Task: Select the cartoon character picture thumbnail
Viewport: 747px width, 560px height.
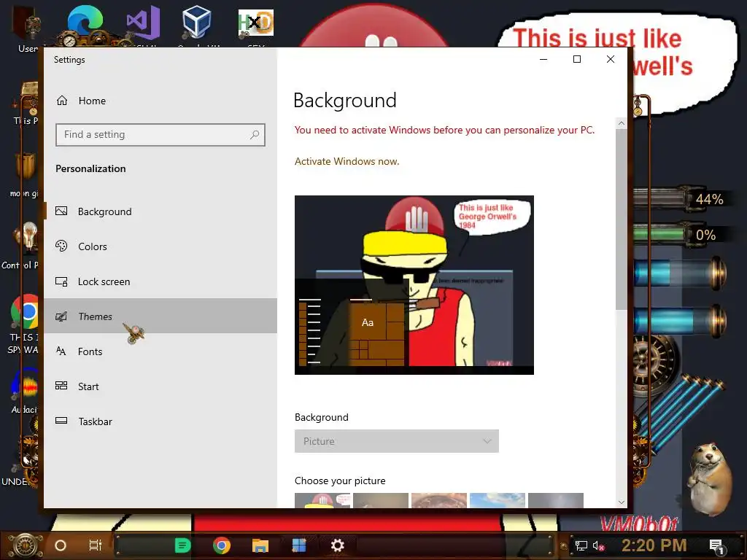Action: pos(322,500)
